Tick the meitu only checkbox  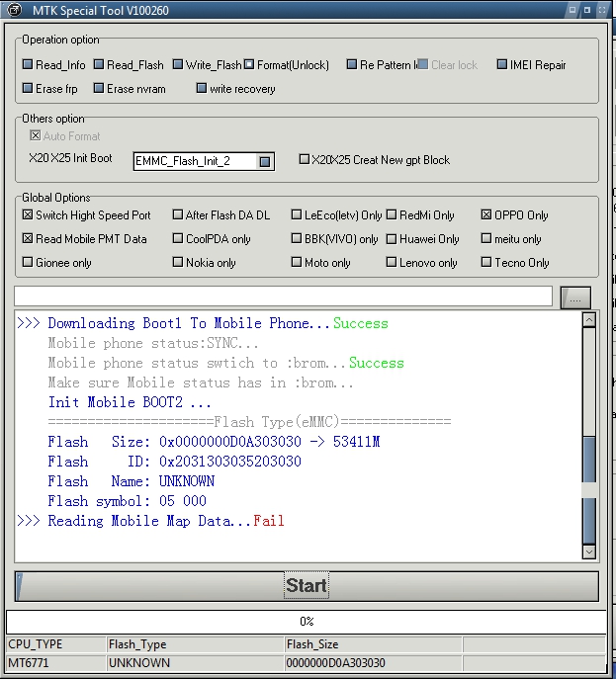tap(486, 238)
